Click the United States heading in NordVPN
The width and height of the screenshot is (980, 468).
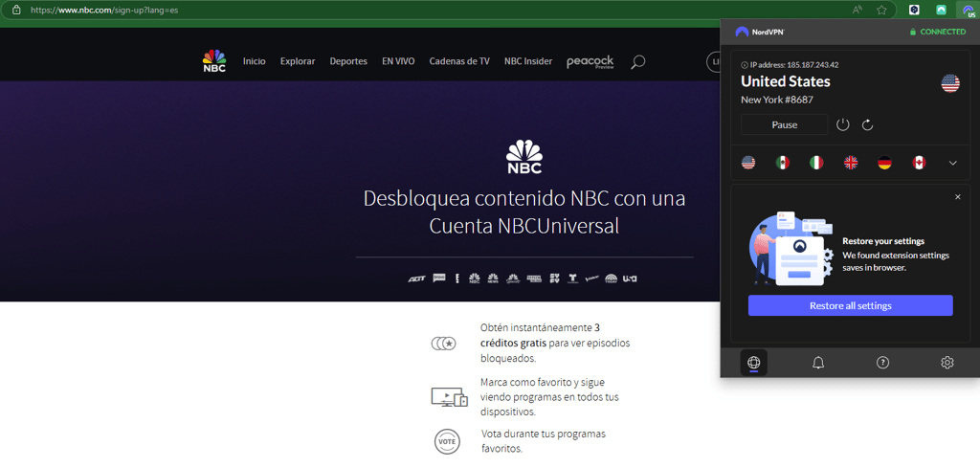pos(786,82)
